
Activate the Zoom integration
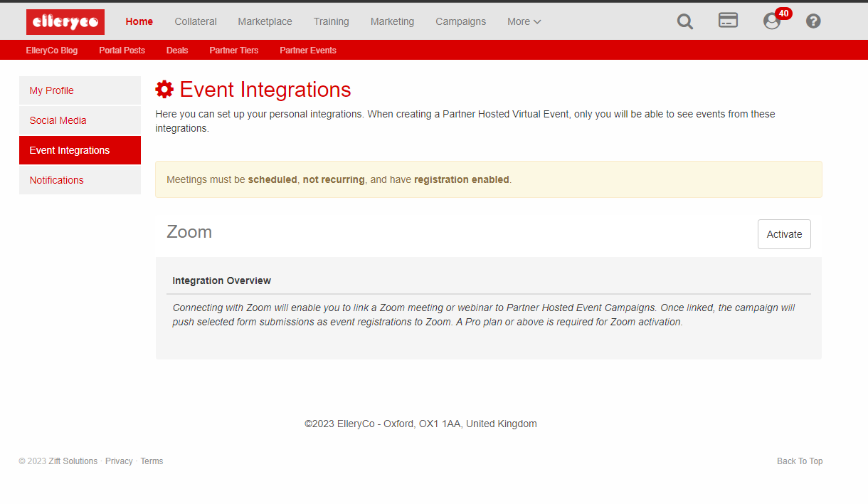click(x=784, y=234)
